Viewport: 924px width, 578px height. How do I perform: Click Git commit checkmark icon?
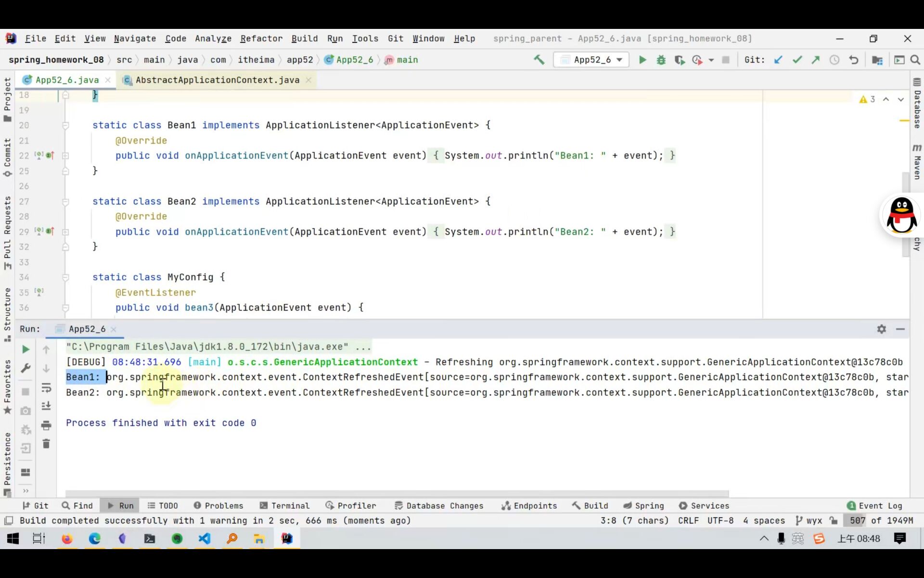tap(797, 60)
